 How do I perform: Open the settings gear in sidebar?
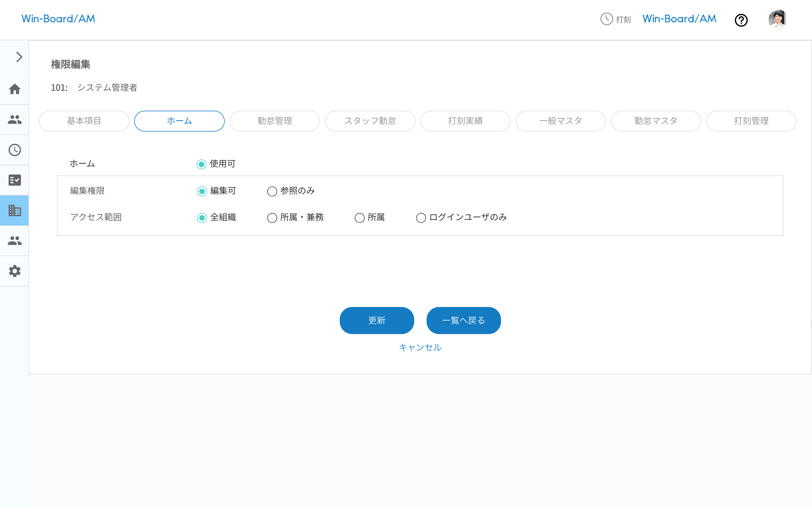coord(14,271)
